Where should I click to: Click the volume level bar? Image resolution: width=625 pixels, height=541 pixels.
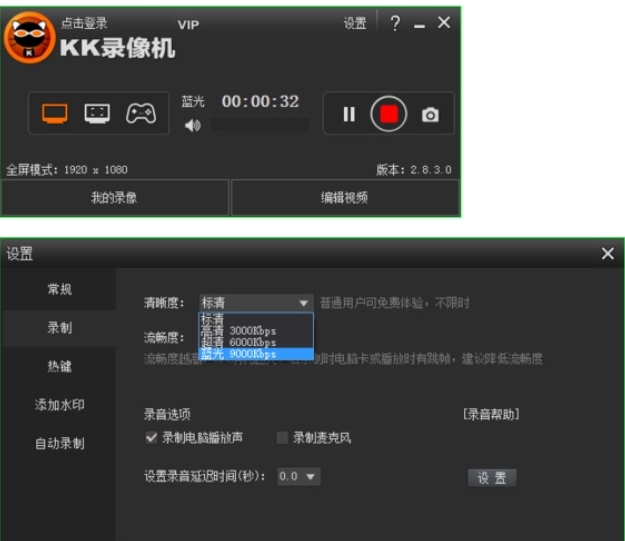pyautogui.click(x=260, y=124)
